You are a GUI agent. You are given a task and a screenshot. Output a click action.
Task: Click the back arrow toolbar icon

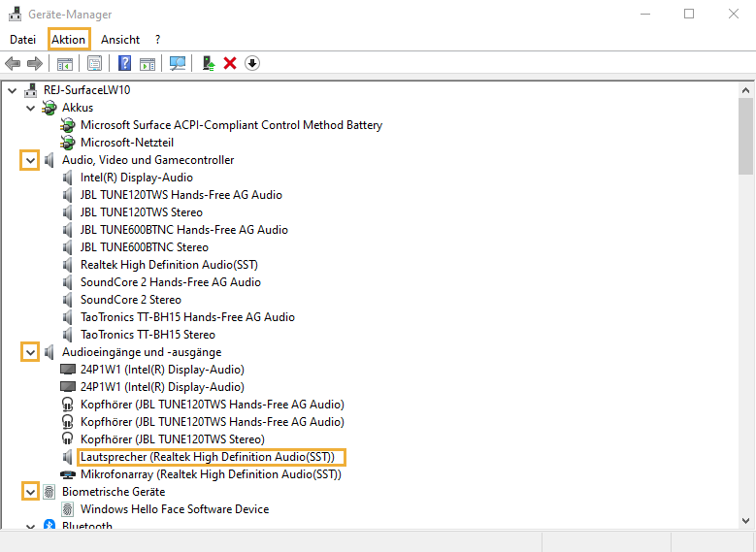click(13, 64)
